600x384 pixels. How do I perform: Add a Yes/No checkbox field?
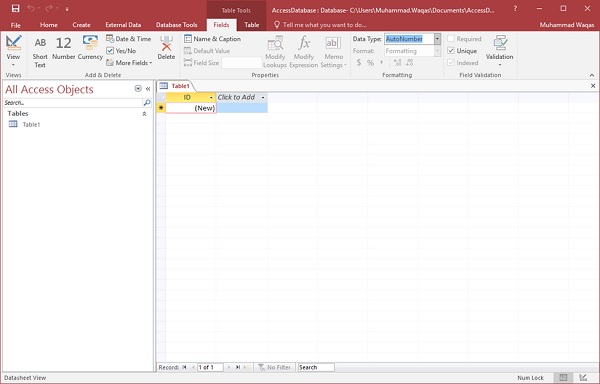tap(121, 50)
